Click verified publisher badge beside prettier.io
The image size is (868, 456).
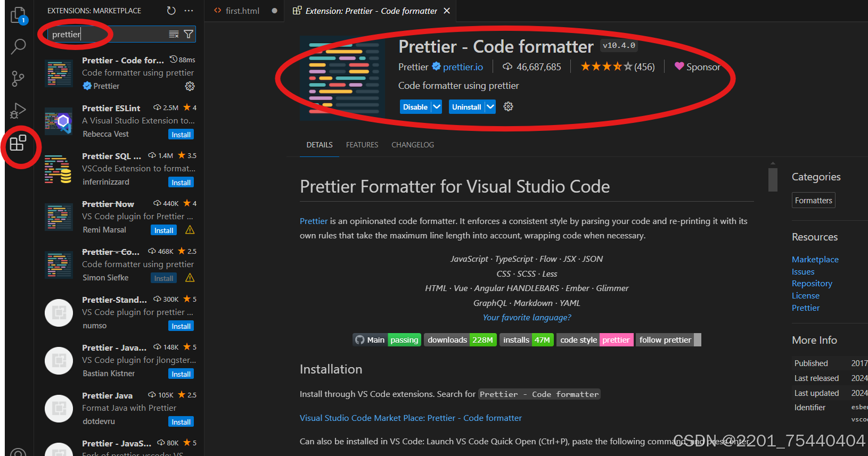point(436,67)
